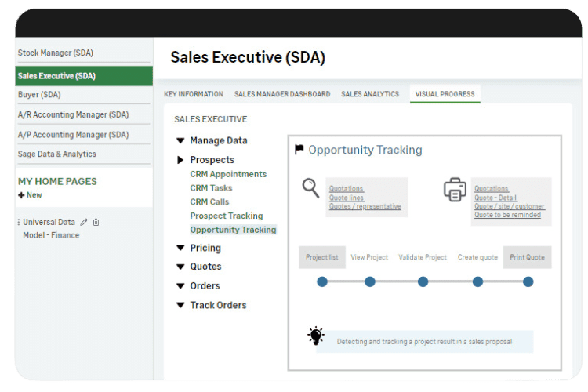Click the lightbulb tip icon
This screenshot has width=588, height=392.
tap(315, 336)
